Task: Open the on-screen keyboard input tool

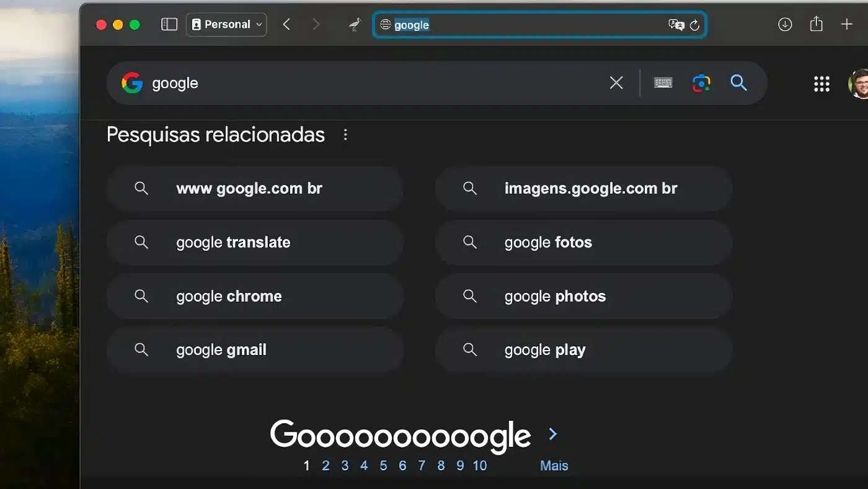Action: tap(663, 83)
